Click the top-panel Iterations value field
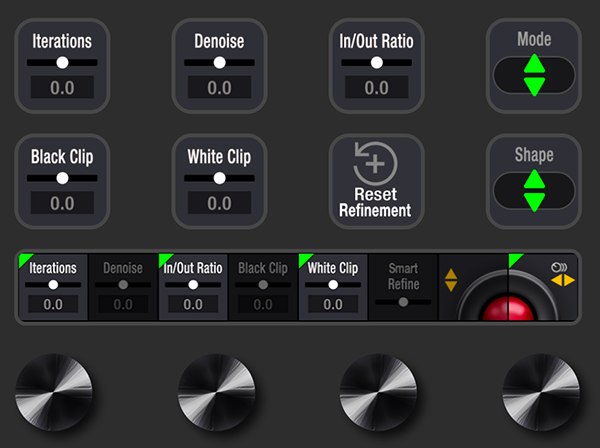 [x=62, y=87]
